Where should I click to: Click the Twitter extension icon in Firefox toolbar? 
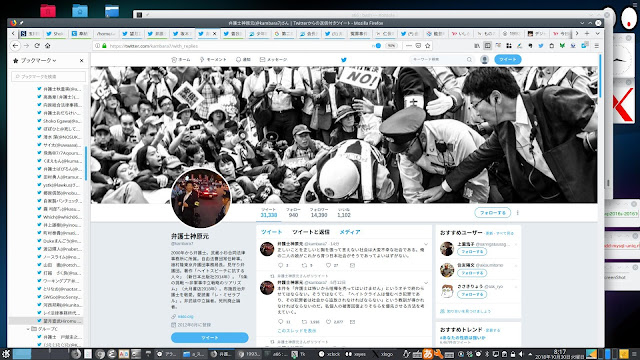pyautogui.click(x=540, y=46)
